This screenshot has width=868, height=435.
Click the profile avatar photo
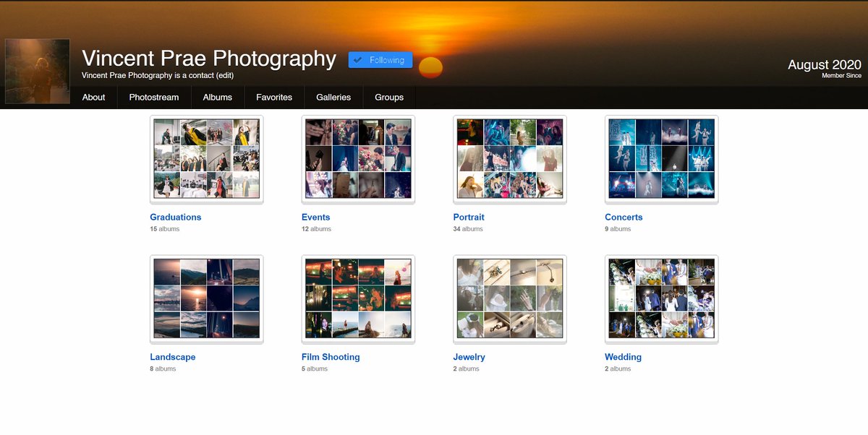38,71
